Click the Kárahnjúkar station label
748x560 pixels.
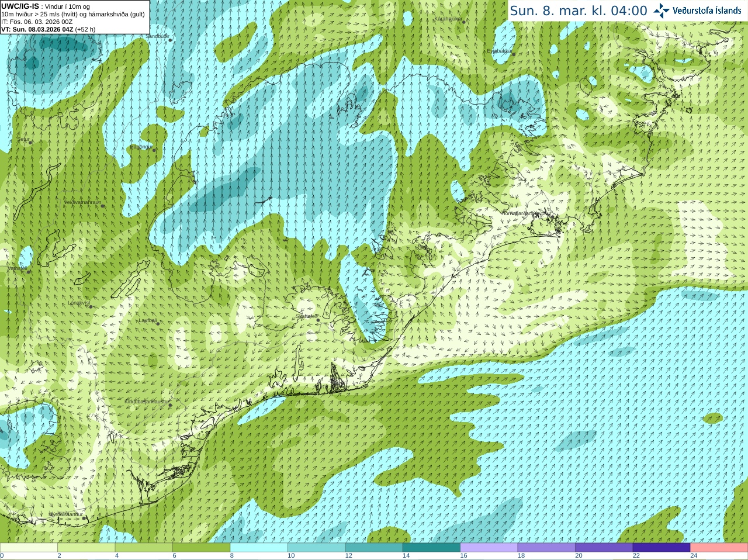(x=448, y=19)
